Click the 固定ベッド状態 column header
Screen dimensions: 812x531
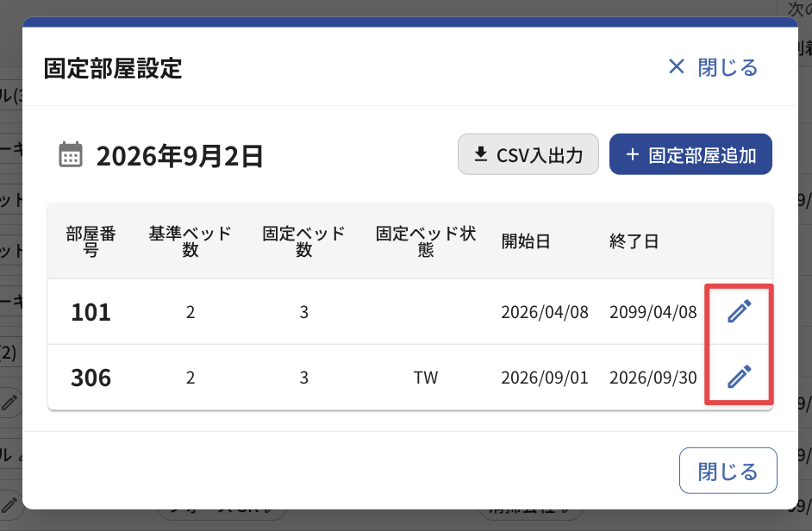426,241
